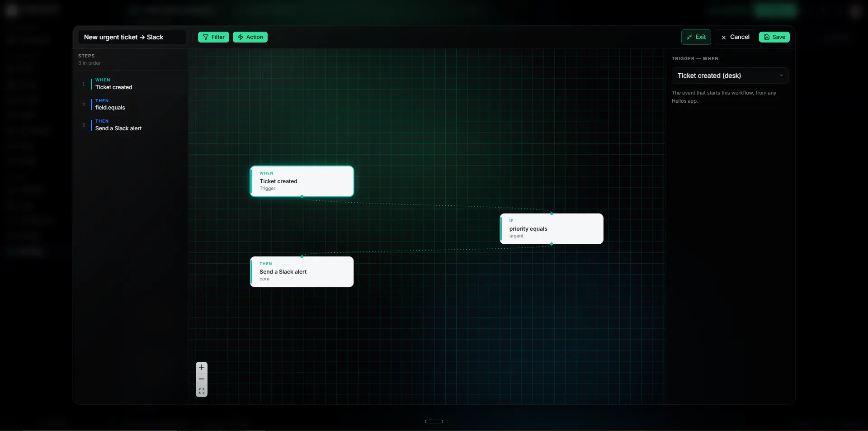Cancel the workflow edits
Viewport: 868px width, 431px height.
pos(735,37)
